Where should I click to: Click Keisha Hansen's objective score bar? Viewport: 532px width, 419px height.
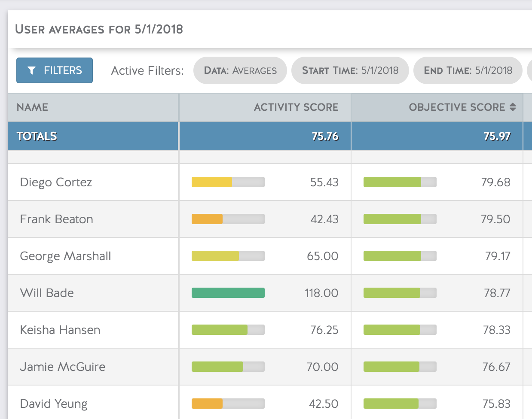point(400,330)
